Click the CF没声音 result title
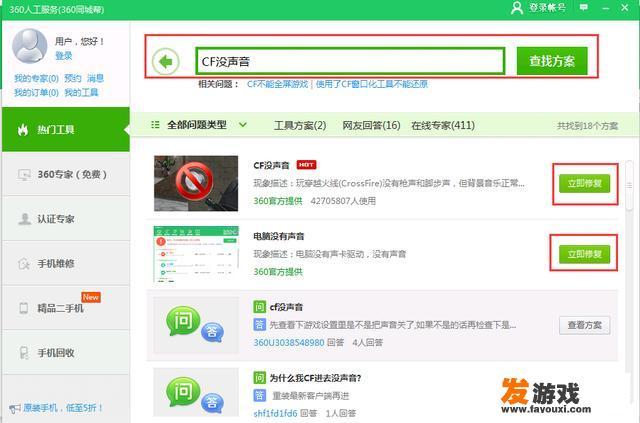640x423 pixels. [271, 165]
